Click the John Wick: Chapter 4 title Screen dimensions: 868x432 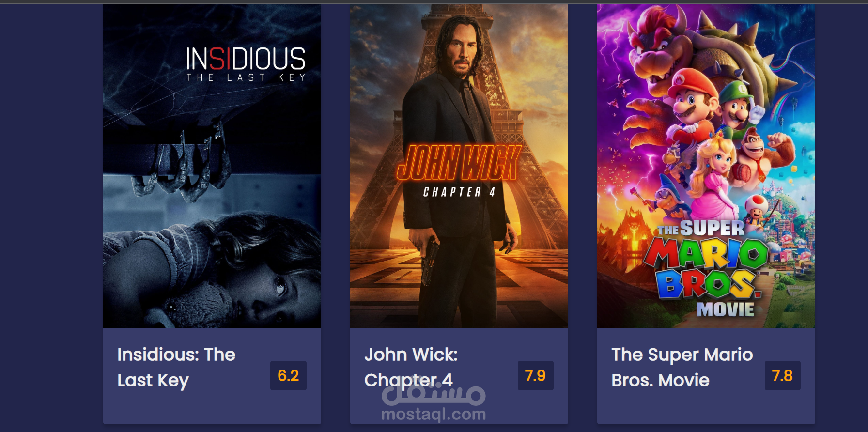411,368
